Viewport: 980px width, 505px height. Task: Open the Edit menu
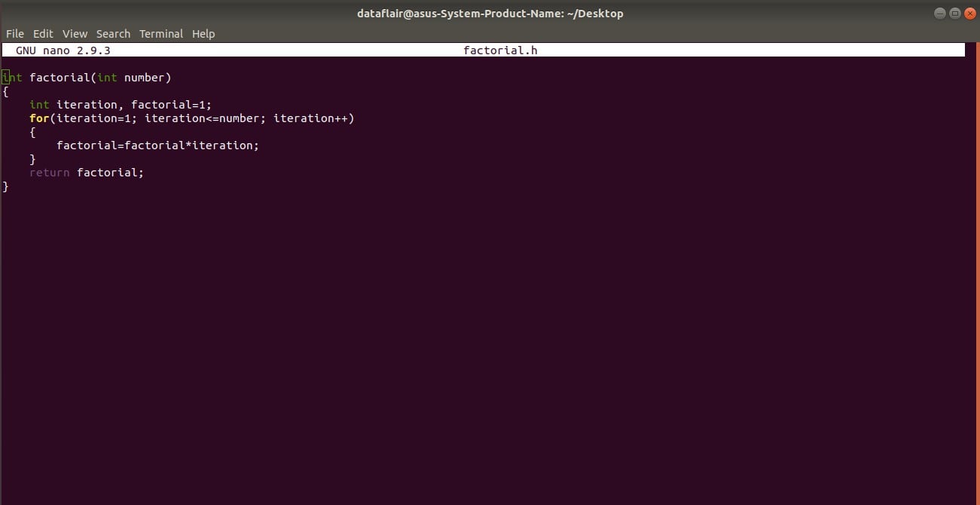click(43, 33)
